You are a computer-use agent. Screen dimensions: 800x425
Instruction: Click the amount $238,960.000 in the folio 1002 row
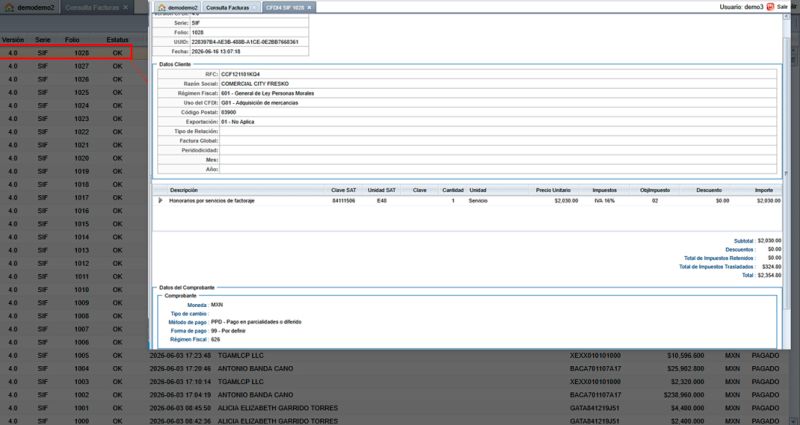click(684, 395)
